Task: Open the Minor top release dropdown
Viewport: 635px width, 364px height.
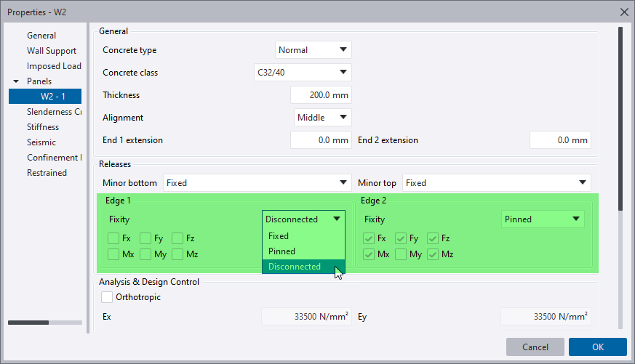Action: click(497, 183)
